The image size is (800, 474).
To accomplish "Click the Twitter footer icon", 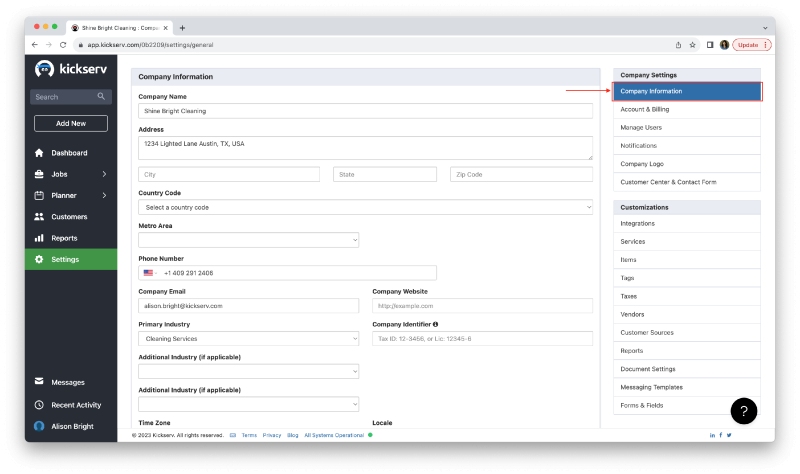I will pos(729,435).
